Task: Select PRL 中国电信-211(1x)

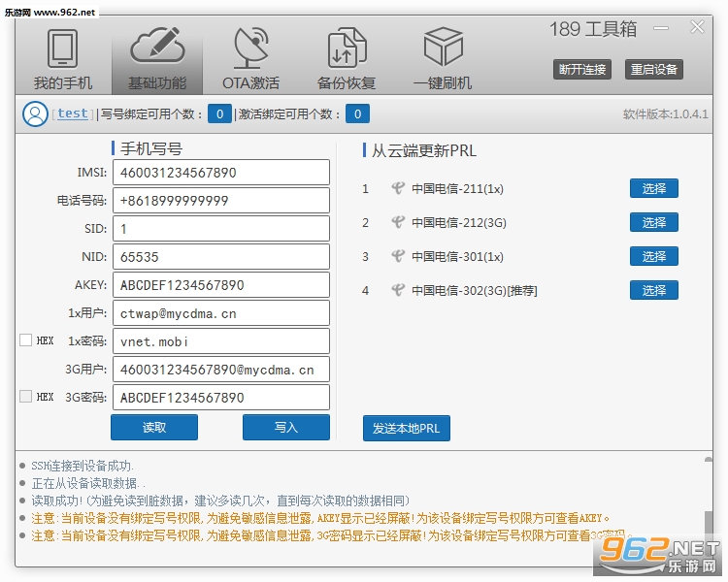Action: tap(653, 188)
